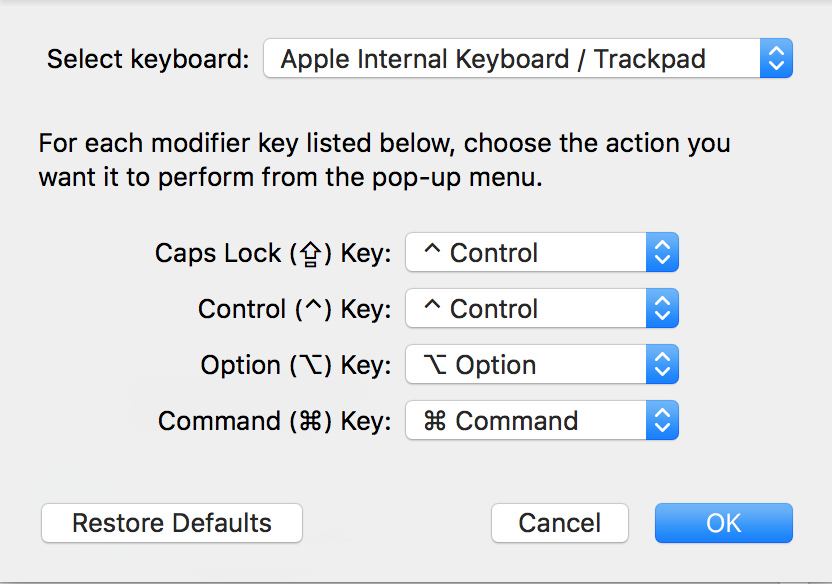
Task: Click the stepper arrows beside Caps Lock popup
Action: click(662, 252)
